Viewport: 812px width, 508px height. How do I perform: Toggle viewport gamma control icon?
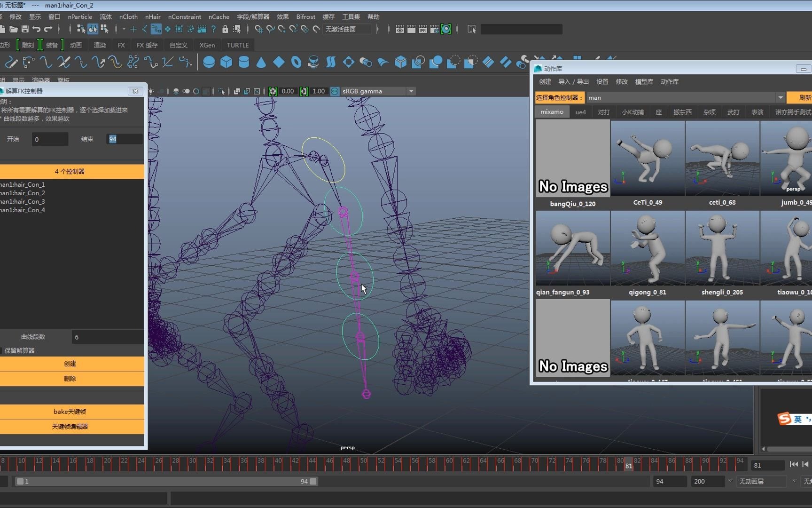pos(304,91)
